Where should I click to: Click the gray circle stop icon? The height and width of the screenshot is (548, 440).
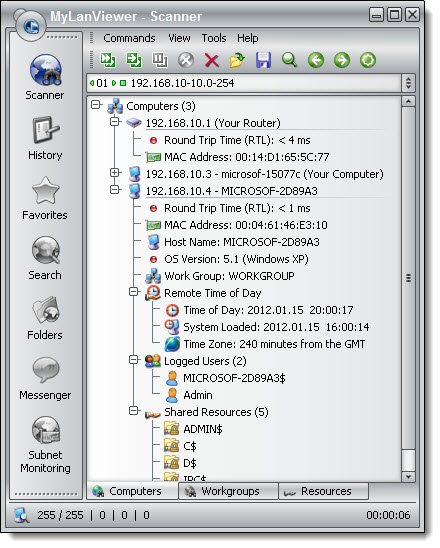coord(186,60)
